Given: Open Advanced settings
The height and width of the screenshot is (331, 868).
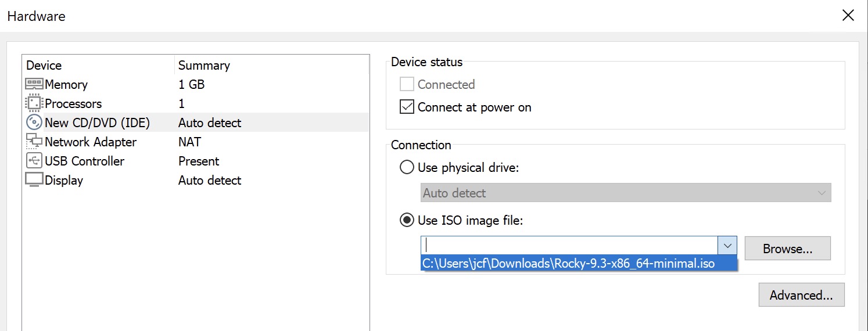Looking at the screenshot, I should (801, 295).
